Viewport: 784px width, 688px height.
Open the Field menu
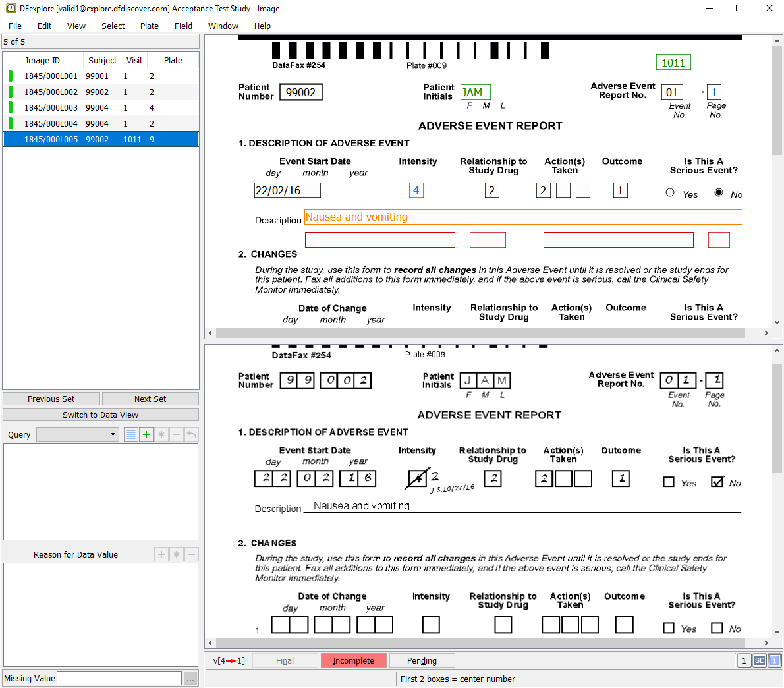[x=183, y=26]
